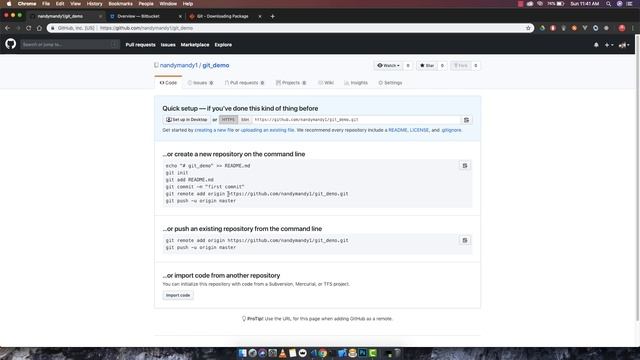
Task: Open the View menu
Action: [76, 4]
